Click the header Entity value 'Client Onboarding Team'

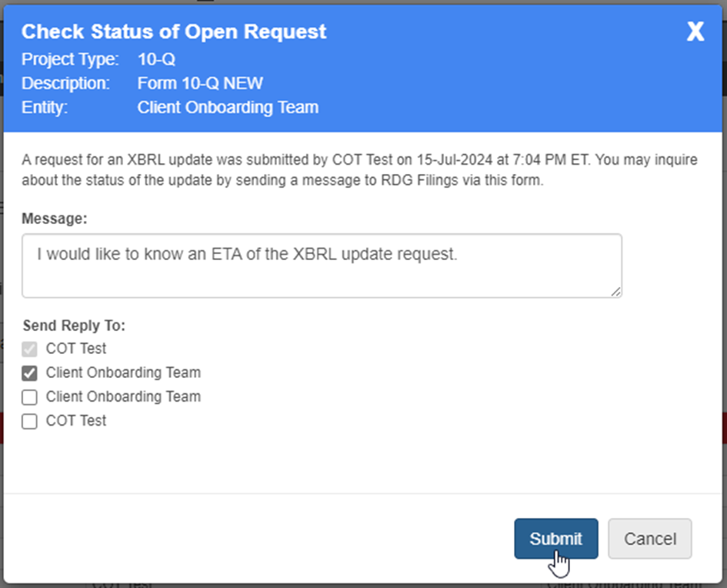[x=228, y=107]
